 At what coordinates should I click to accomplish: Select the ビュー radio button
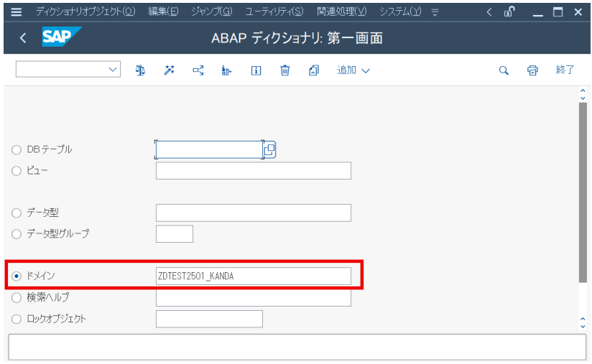click(17, 171)
